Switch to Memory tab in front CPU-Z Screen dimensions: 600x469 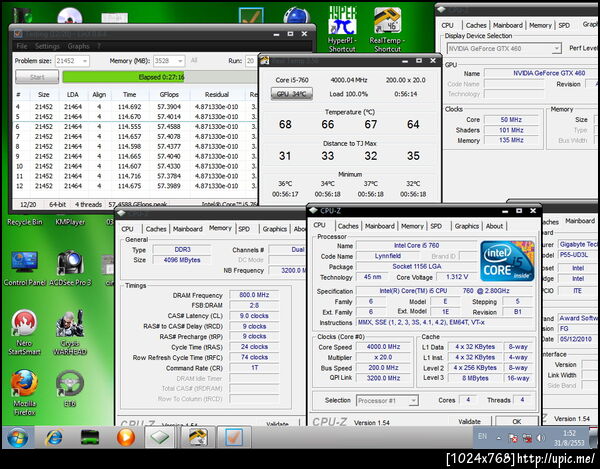[412, 226]
